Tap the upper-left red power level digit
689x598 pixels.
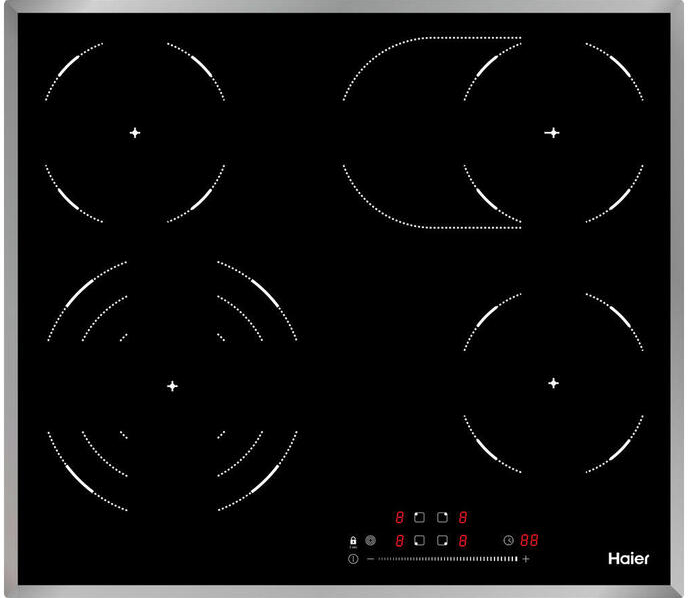click(x=400, y=518)
